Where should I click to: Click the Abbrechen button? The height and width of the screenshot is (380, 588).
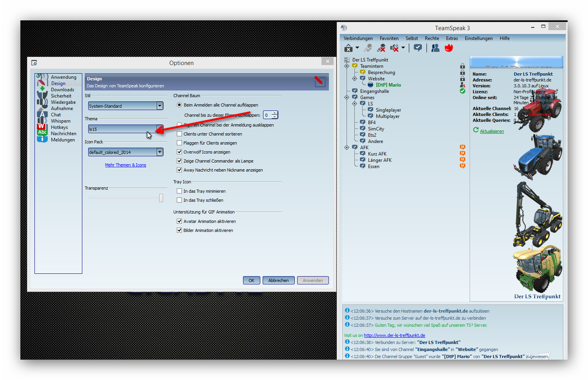click(x=278, y=280)
